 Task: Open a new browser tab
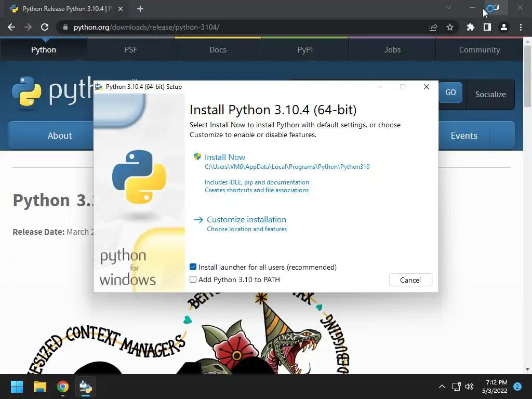tap(140, 9)
